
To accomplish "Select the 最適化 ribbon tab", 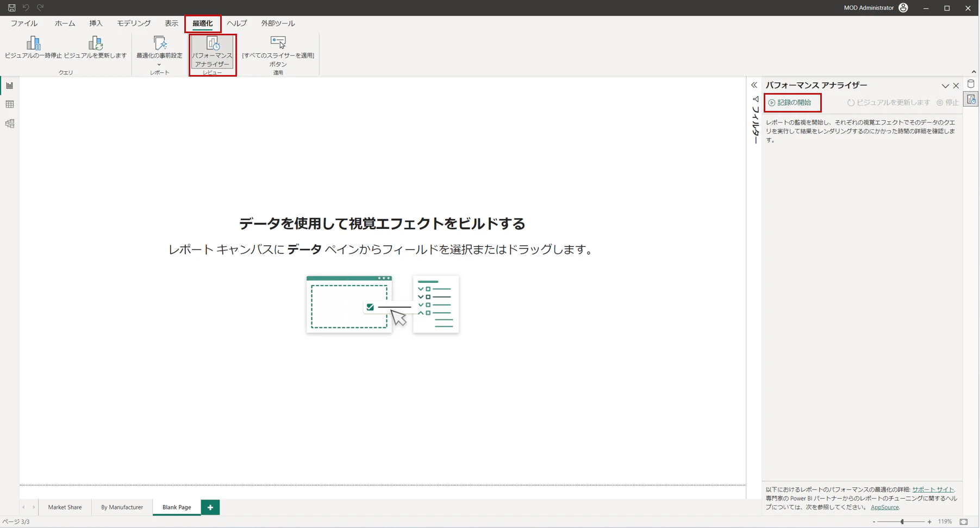I will (203, 23).
